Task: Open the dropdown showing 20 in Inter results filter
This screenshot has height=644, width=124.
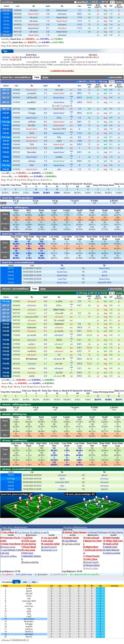Action: click(111, 81)
